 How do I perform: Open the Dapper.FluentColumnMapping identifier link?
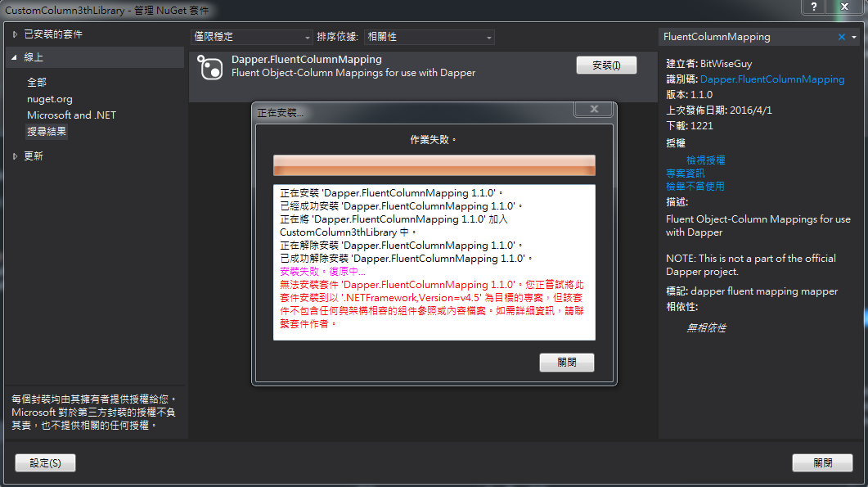[772, 79]
